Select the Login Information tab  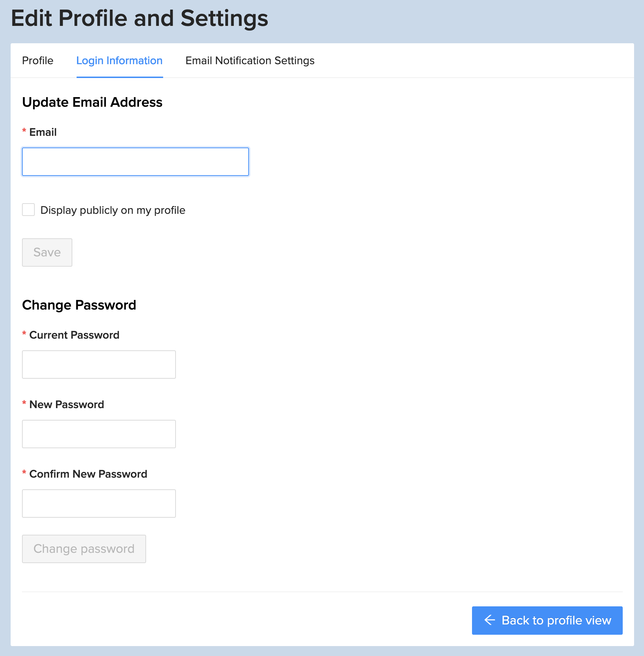coord(120,61)
